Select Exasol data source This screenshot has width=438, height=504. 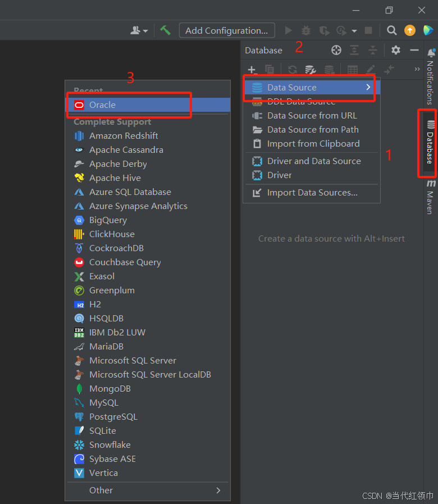(149, 276)
